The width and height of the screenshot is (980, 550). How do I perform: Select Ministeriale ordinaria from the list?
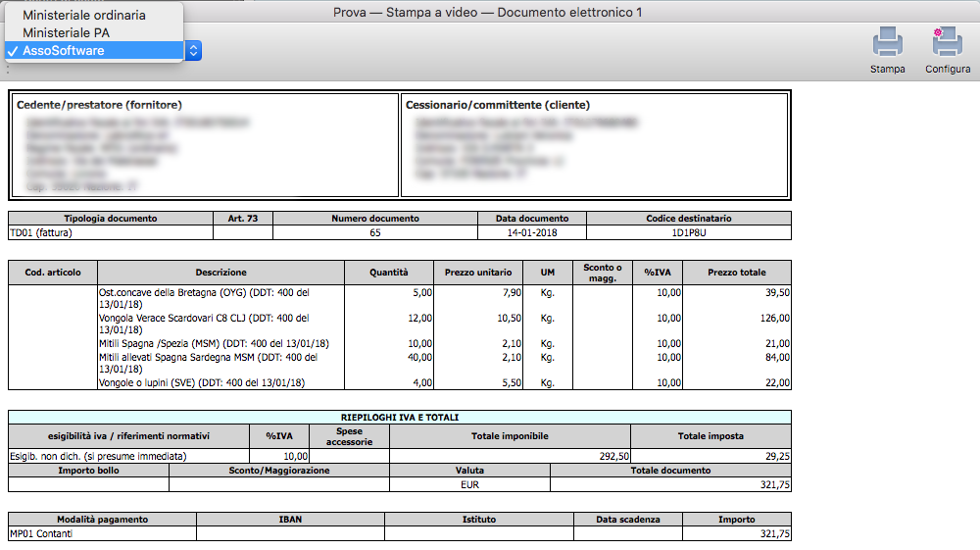(x=84, y=16)
